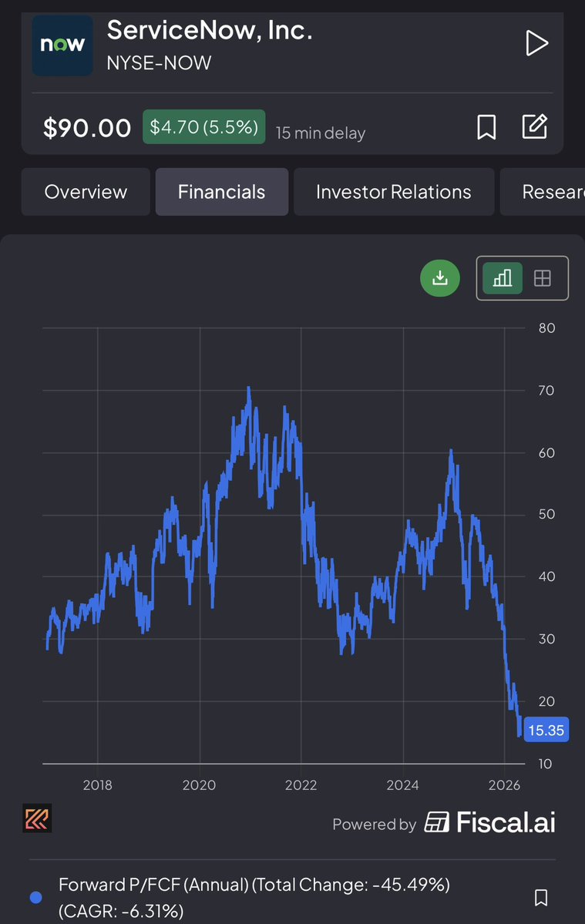This screenshot has width=585, height=924.
Task: Tap the 70 y-axis label
Action: 546,390
